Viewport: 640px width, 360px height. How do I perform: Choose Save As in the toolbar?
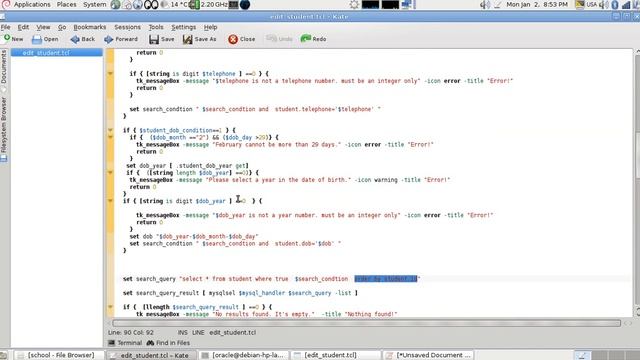click(x=200, y=39)
